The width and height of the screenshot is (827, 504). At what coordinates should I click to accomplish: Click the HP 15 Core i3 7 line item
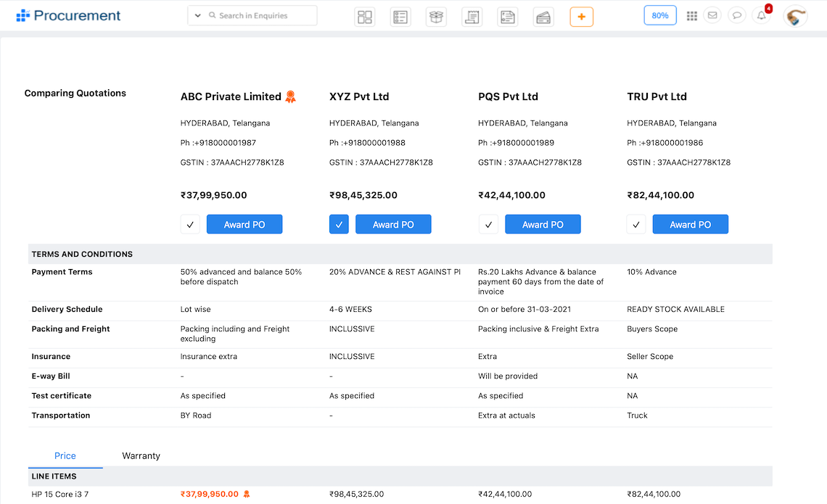60,494
